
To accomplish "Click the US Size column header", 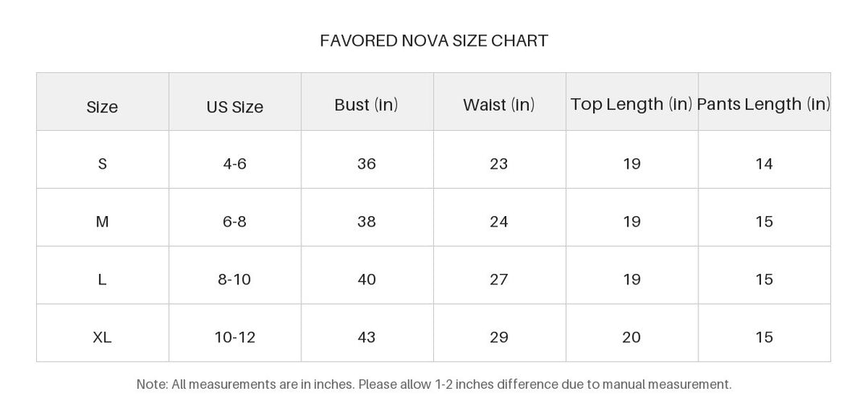I will pyautogui.click(x=235, y=107).
